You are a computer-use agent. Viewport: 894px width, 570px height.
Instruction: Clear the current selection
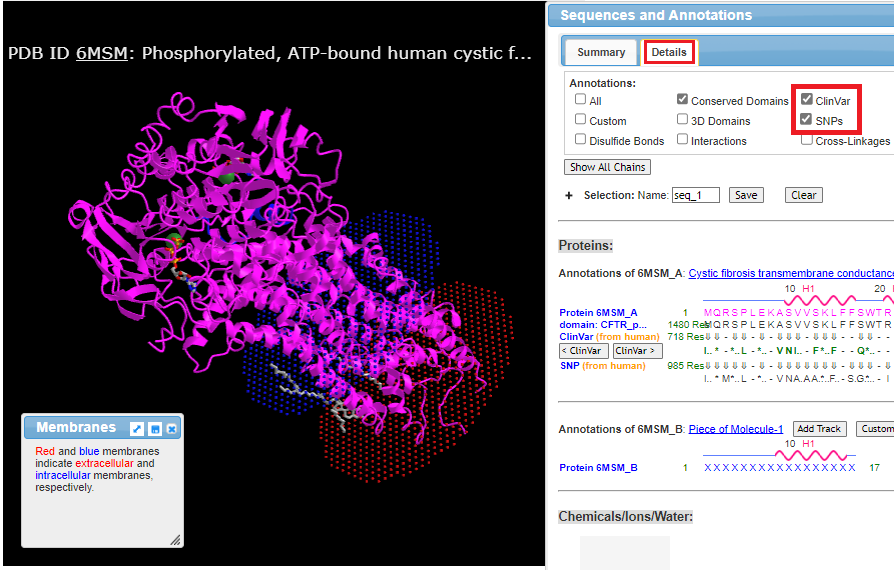[803, 196]
